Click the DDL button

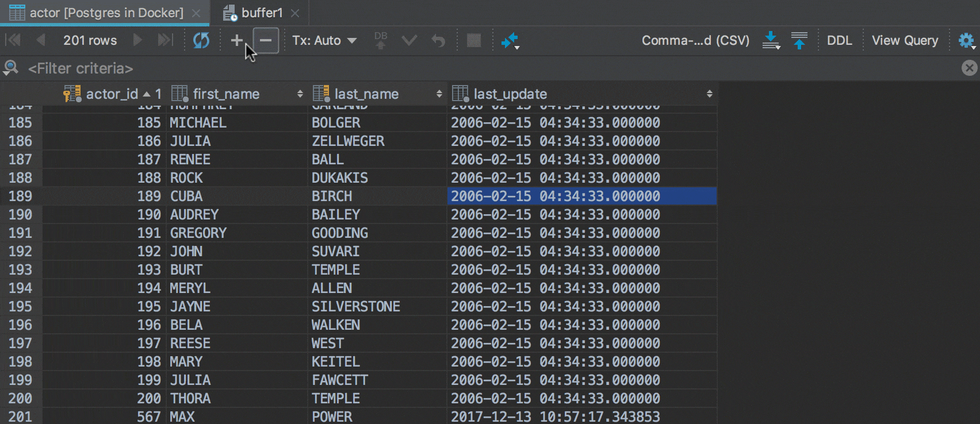point(839,40)
